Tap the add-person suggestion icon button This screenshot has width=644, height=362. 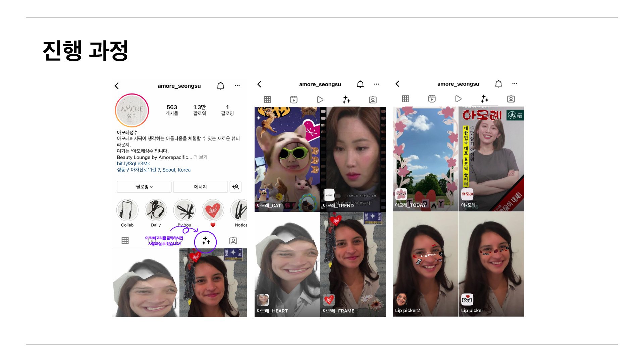point(235,187)
